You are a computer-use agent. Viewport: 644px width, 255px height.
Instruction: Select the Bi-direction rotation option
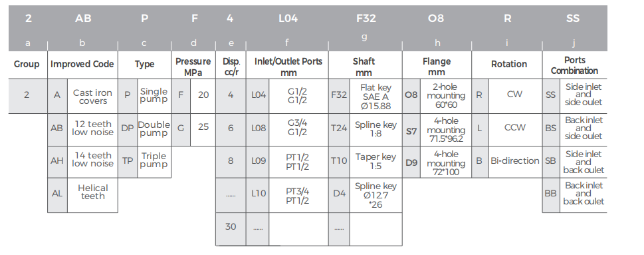tap(514, 161)
